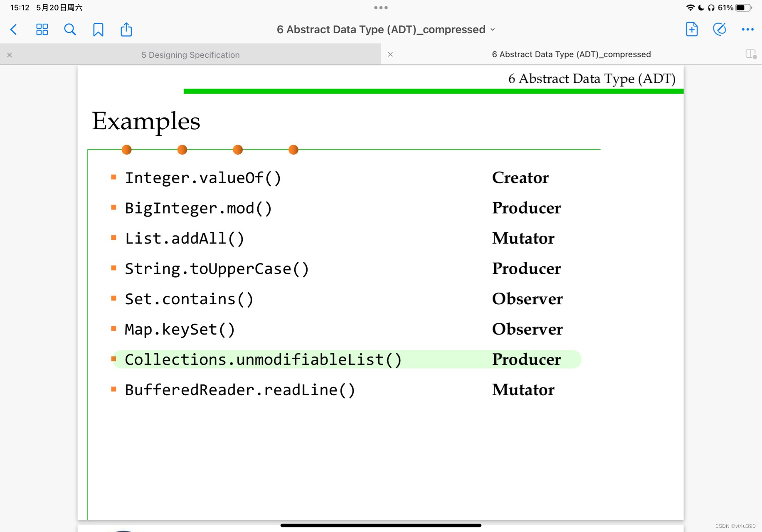Close the 6 Abstract Data Type tab
The image size is (762, 532).
point(390,54)
